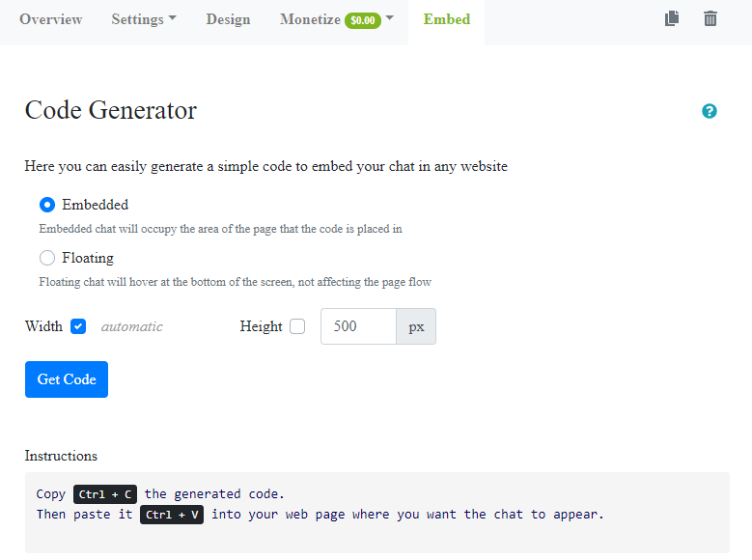Image resolution: width=752 pixels, height=560 pixels.
Task: Click the Floating option label text
Action: pyautogui.click(x=88, y=258)
